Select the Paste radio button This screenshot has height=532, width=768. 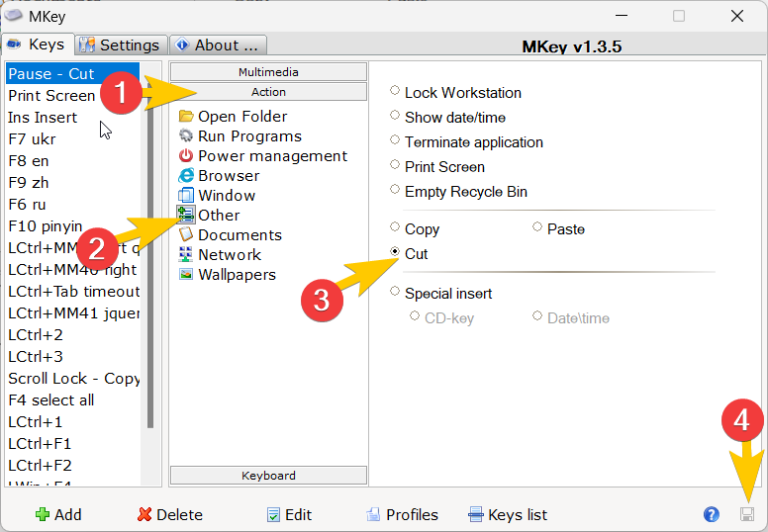coord(537,226)
